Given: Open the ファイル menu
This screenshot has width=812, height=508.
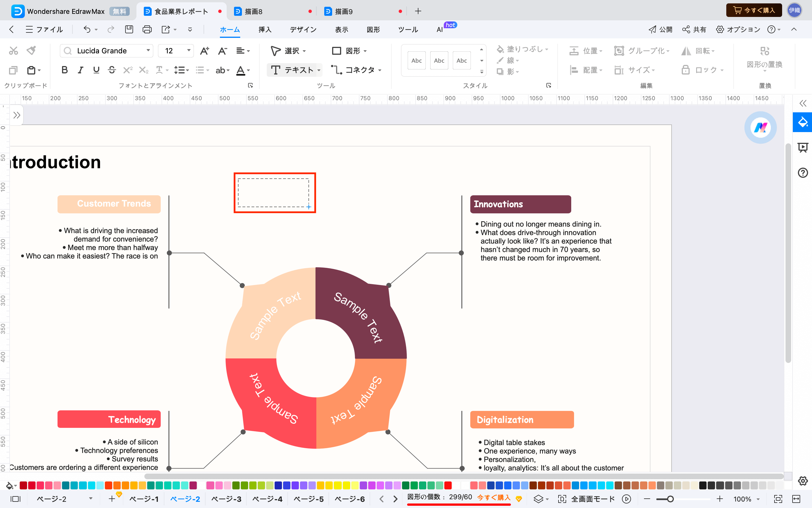Looking at the screenshot, I should pyautogui.click(x=44, y=30).
